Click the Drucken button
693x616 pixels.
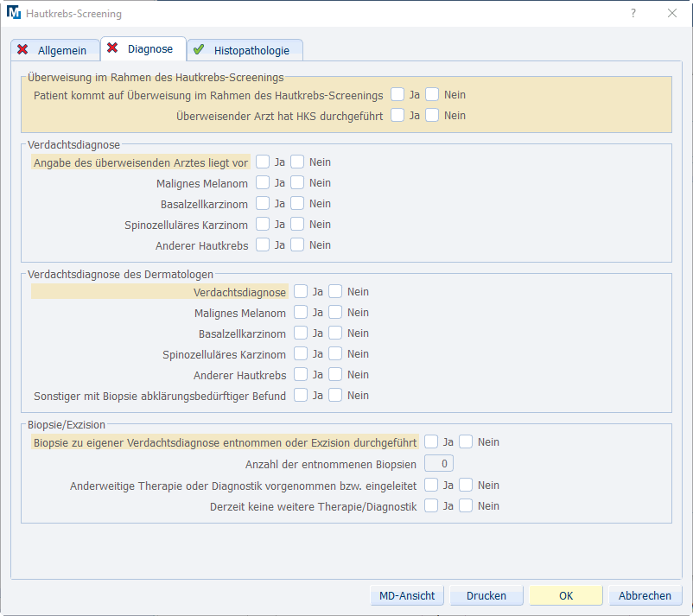click(x=486, y=595)
